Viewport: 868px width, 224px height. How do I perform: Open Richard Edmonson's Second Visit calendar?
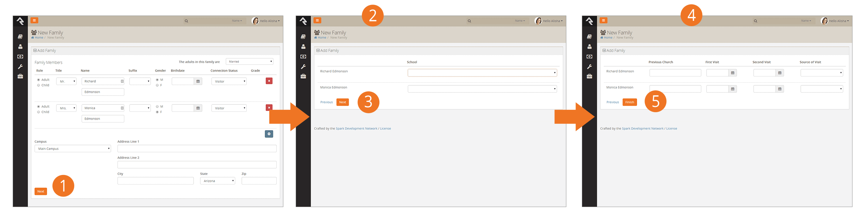(x=780, y=73)
